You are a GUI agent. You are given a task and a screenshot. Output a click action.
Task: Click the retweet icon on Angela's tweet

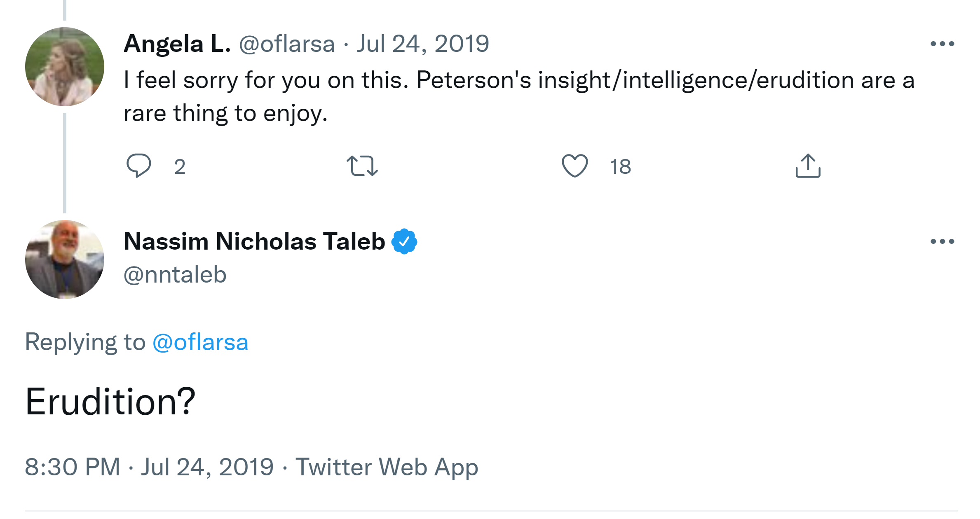362,166
